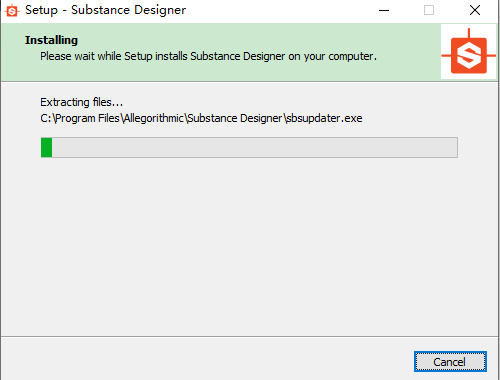Click the 'Please wait while Setup installs' message

pos(208,56)
